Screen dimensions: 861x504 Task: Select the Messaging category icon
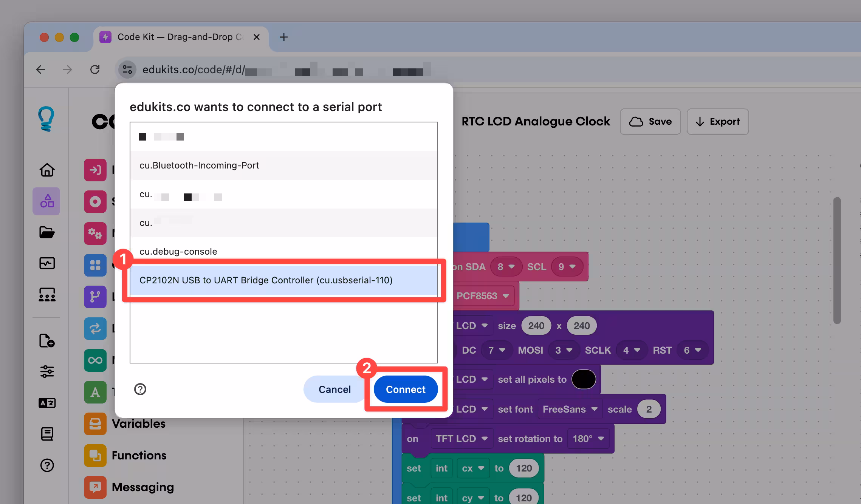[x=95, y=487]
